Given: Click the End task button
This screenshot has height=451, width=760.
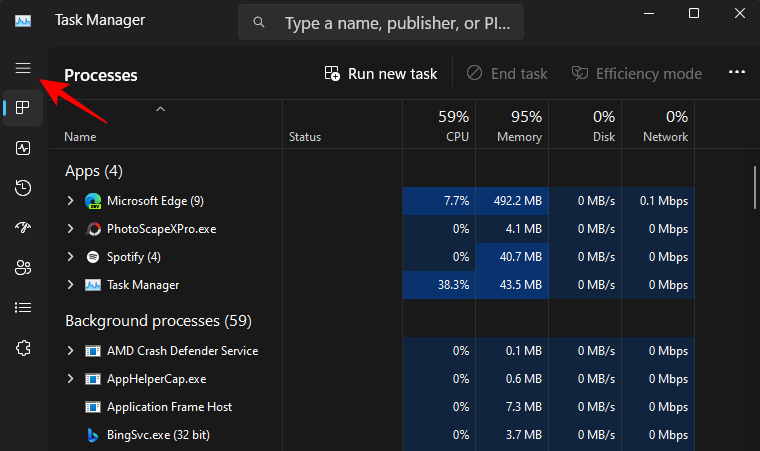Looking at the screenshot, I should pyautogui.click(x=507, y=74).
